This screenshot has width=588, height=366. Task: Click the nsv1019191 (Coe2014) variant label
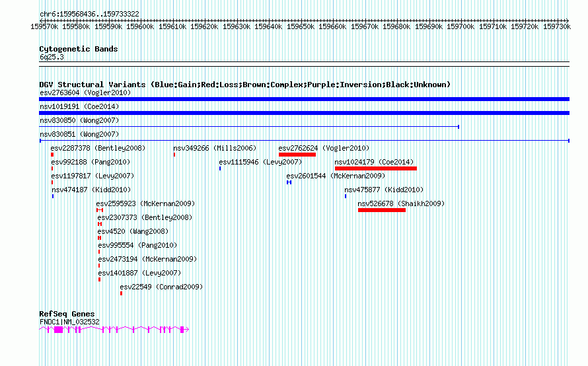coord(79,106)
